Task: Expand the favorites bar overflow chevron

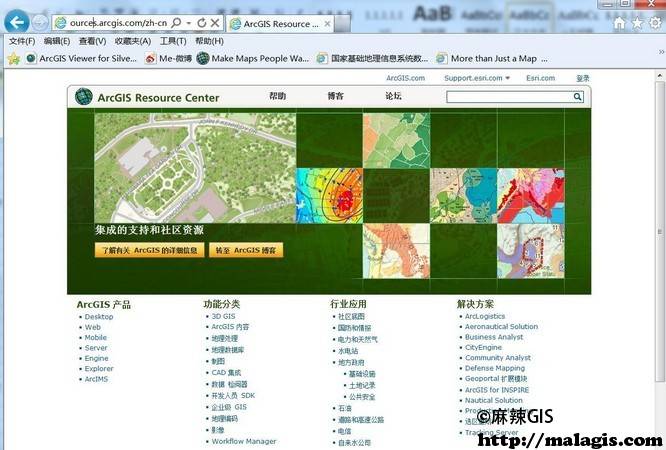Action: pos(661,52)
